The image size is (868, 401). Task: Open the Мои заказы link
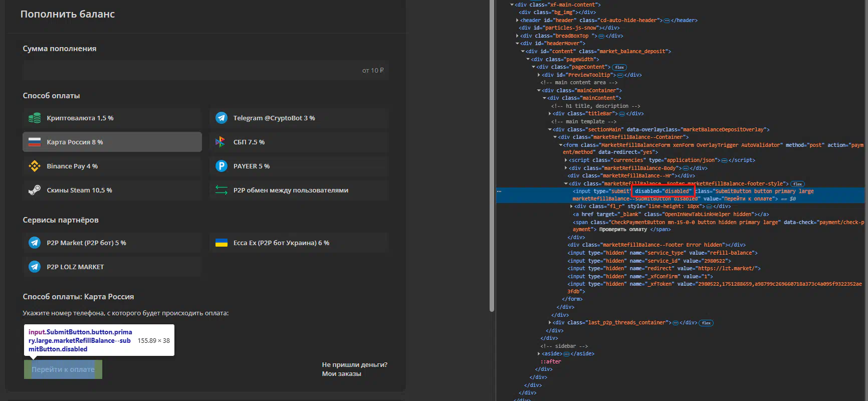click(341, 374)
